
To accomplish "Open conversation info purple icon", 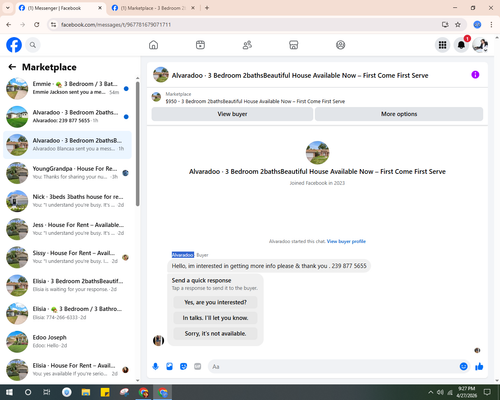I will [475, 75].
